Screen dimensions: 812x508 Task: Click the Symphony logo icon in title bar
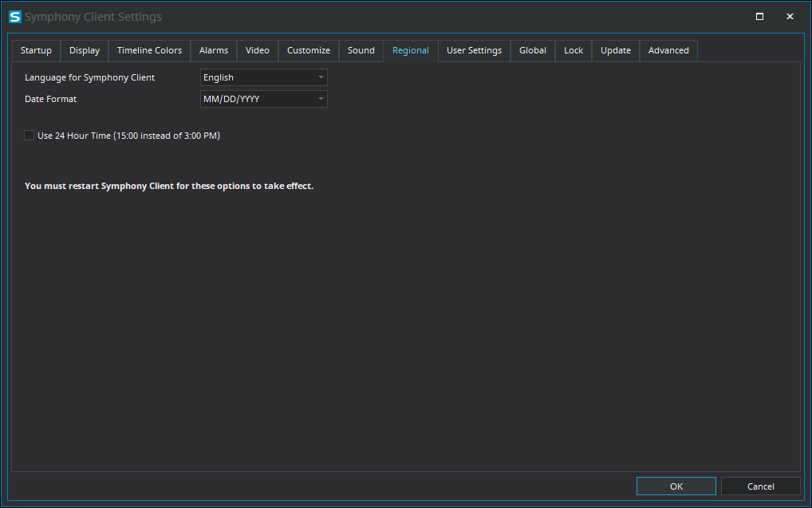pyautogui.click(x=15, y=17)
